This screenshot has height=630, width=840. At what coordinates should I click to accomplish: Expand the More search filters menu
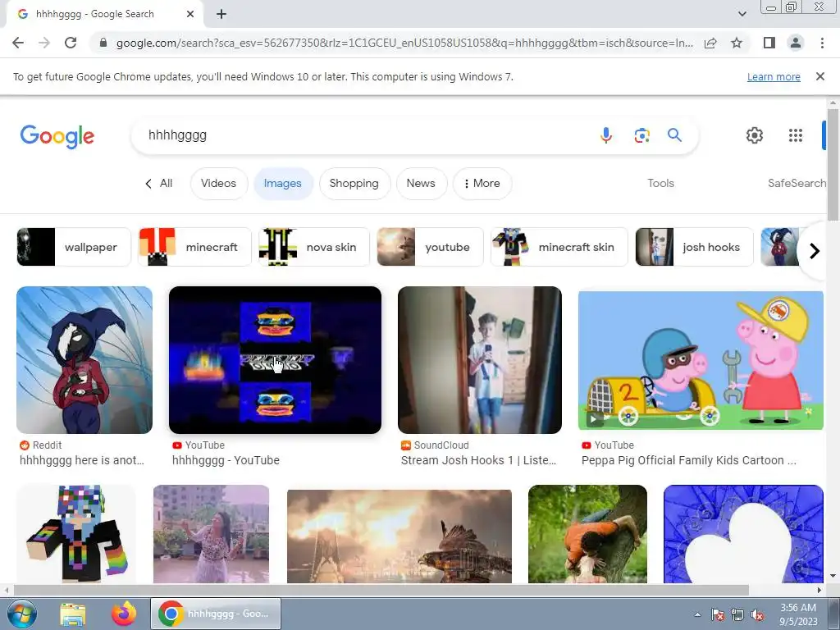[482, 183]
